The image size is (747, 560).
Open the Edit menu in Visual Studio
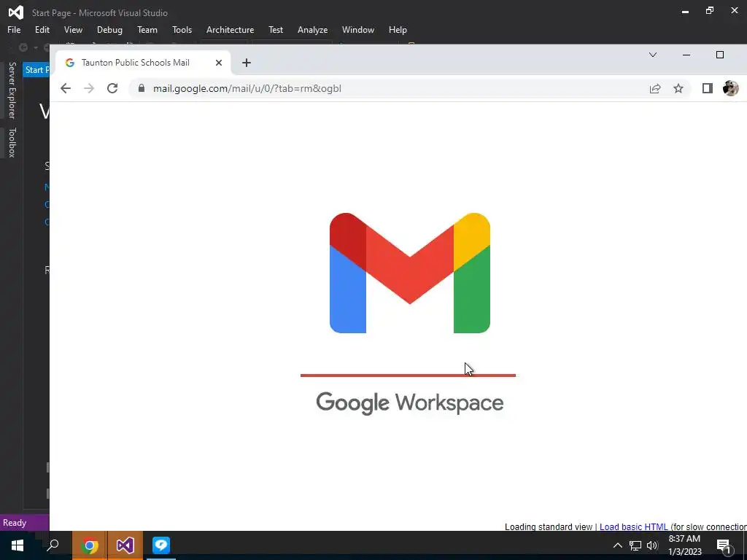(42, 29)
